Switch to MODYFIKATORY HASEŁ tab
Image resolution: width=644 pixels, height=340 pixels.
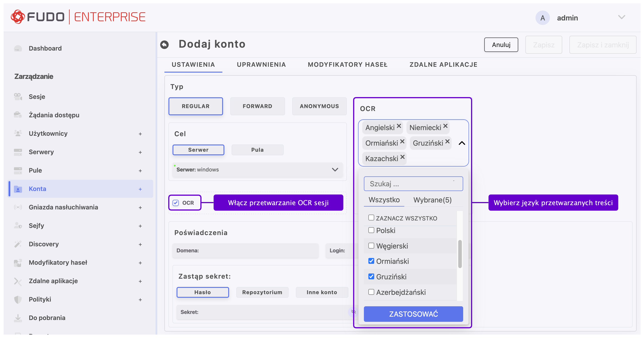coord(347,64)
